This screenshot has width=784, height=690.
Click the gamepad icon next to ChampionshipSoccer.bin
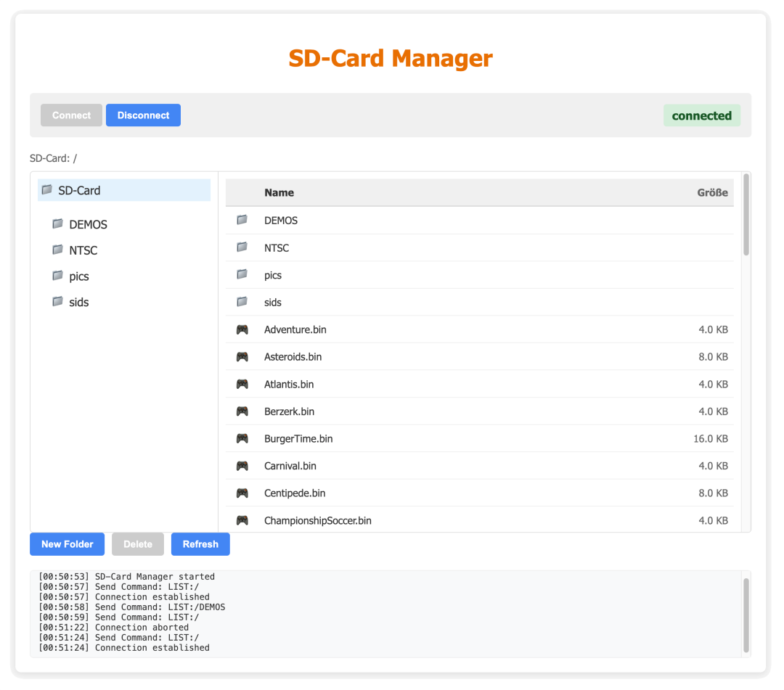[242, 520]
